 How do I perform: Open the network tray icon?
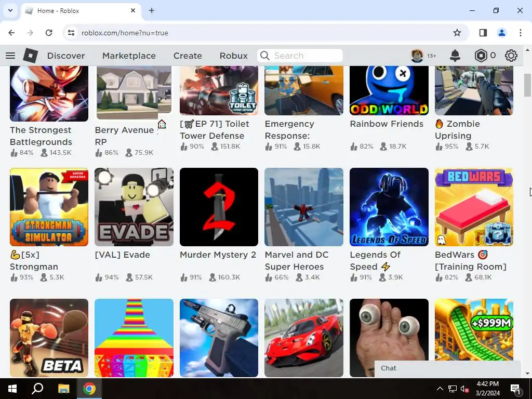pyautogui.click(x=453, y=389)
